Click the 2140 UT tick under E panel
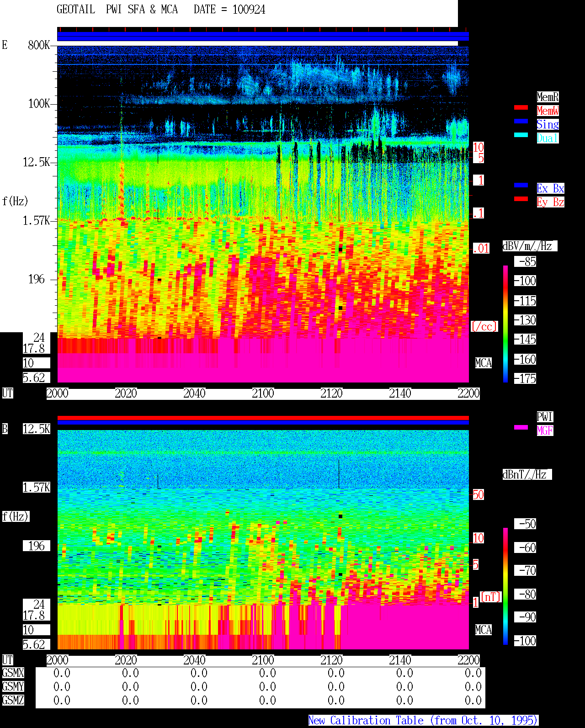The image size is (585, 728). pyautogui.click(x=400, y=393)
